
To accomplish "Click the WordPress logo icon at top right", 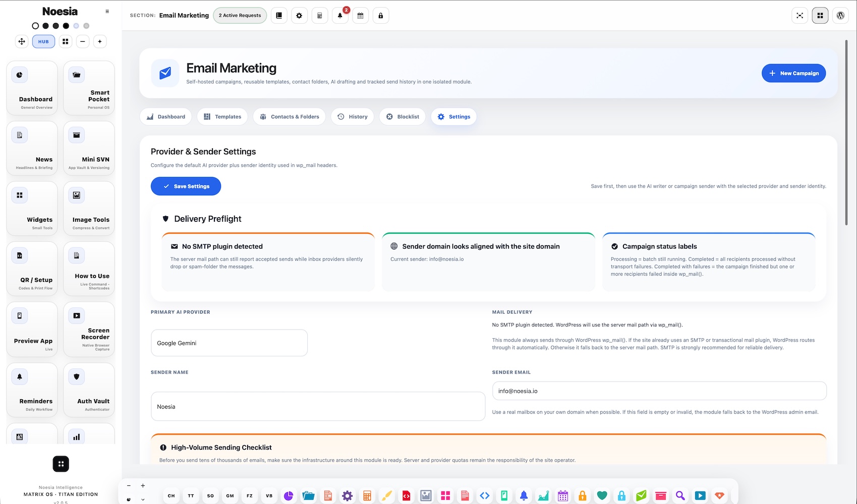I will 840,16.
